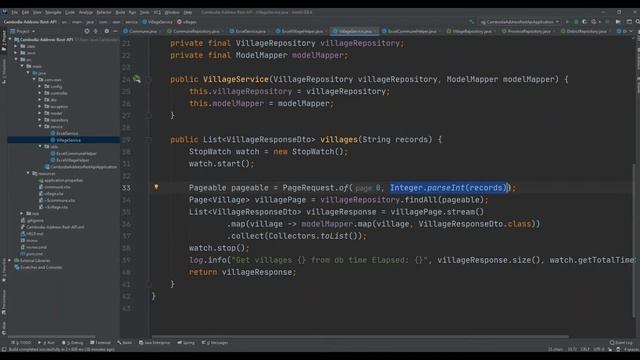Image resolution: width=640 pixels, height=360 pixels.
Task: Switch to CommuneRepository.java tab
Action: pyautogui.click(x=196, y=31)
